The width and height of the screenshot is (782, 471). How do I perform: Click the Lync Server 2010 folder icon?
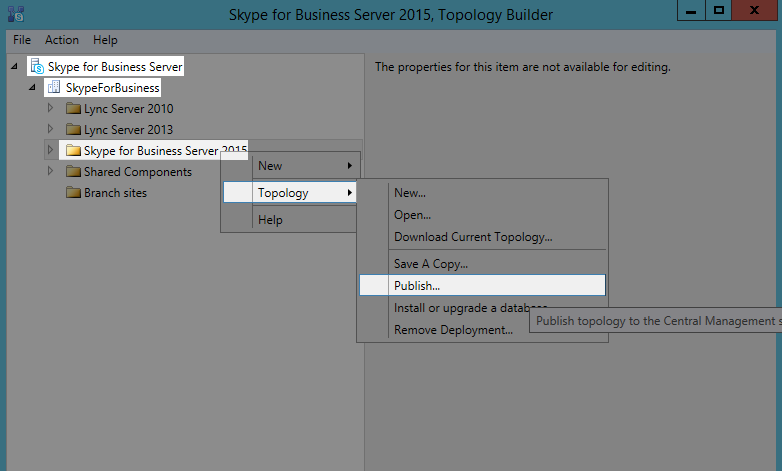click(73, 108)
